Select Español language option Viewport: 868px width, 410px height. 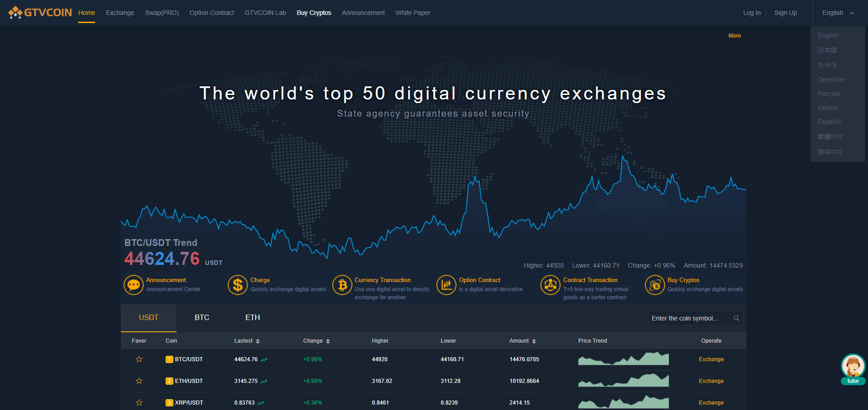pos(829,122)
